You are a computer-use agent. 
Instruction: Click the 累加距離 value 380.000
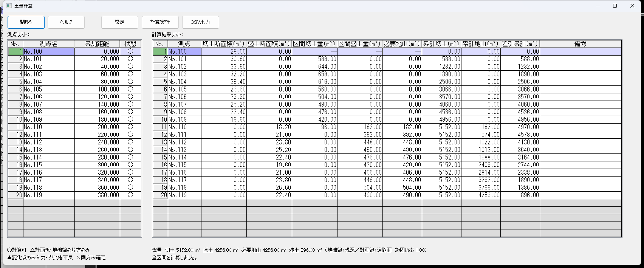(97, 195)
